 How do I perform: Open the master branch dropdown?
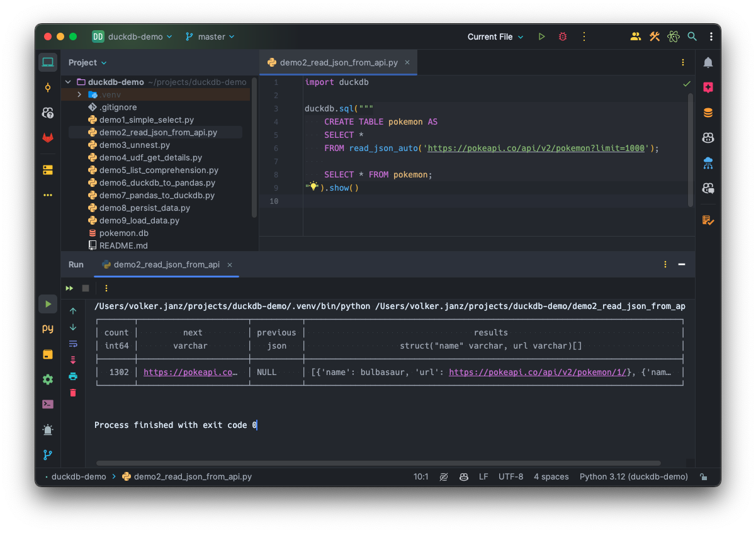[210, 36]
